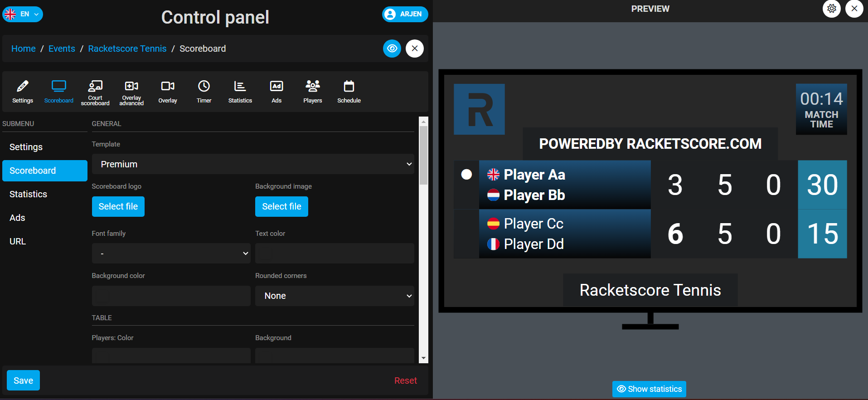868x400 pixels.
Task: Open the Font family dropdown
Action: [171, 254]
